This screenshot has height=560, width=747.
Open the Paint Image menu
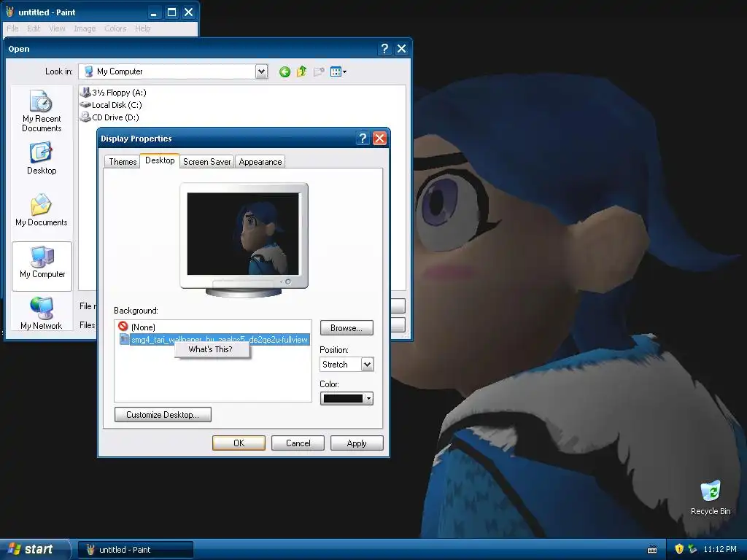pos(85,28)
